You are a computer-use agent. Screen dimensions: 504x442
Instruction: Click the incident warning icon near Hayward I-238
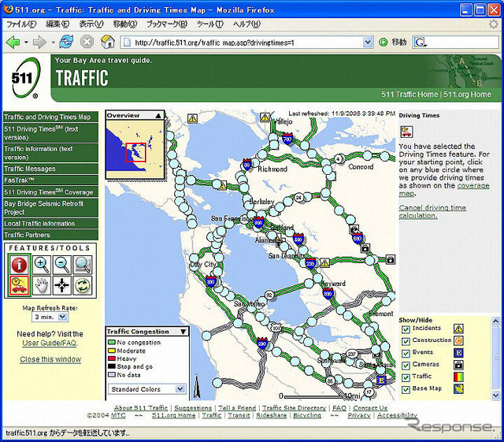point(325,263)
